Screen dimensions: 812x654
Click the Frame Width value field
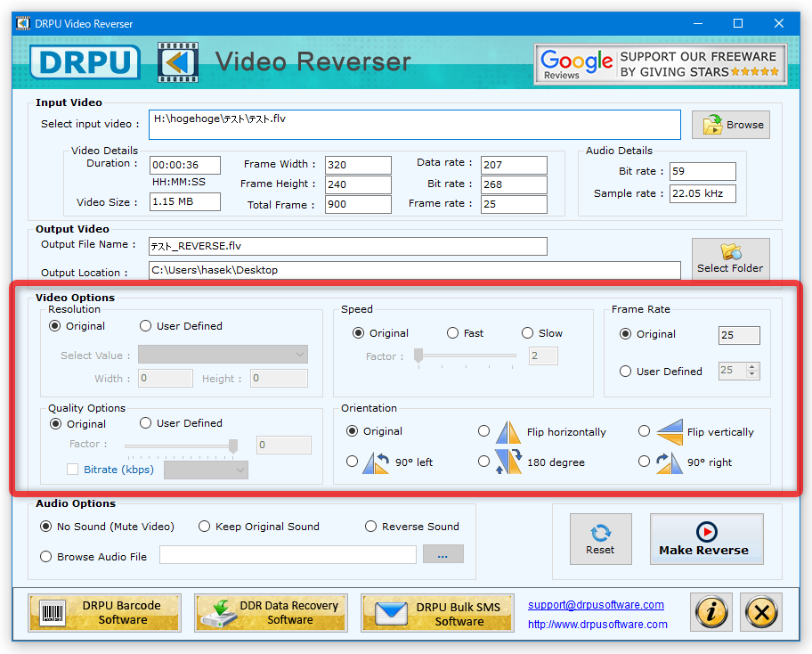click(x=358, y=166)
